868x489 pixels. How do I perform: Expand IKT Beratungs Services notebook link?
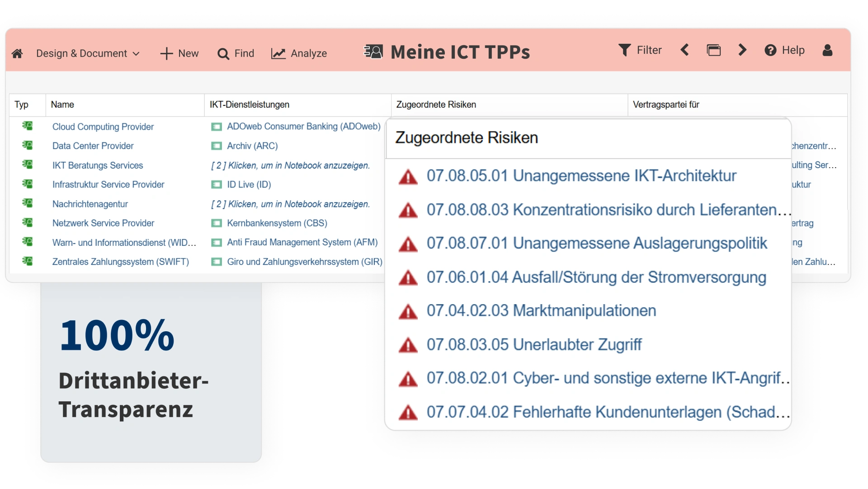pyautogui.click(x=290, y=165)
